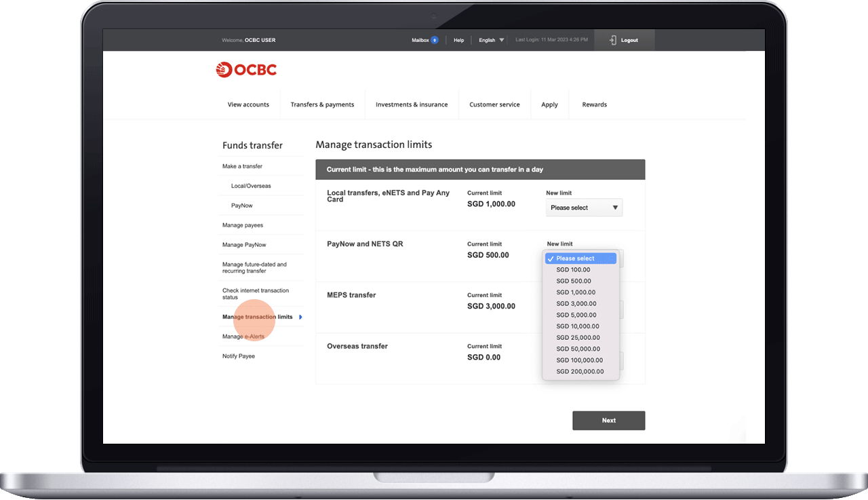Image resolution: width=868 pixels, height=500 pixels.
Task: Open Manage future-dated and recurring transfer
Action: pyautogui.click(x=254, y=267)
